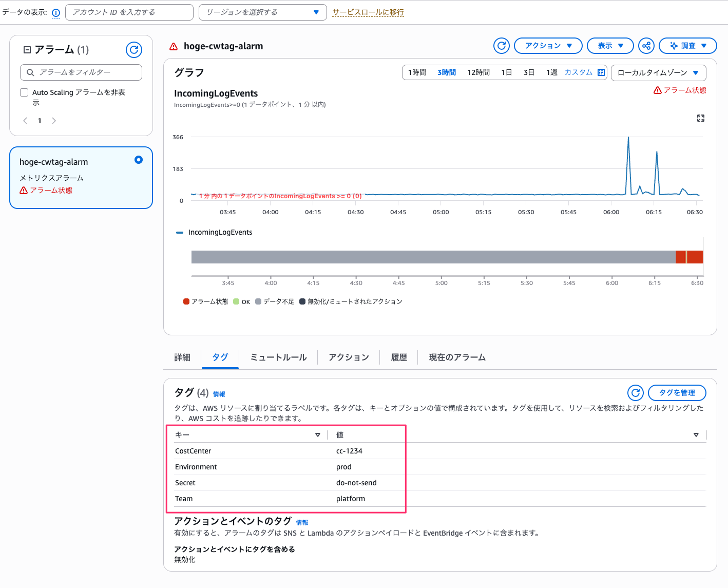Refresh the tags section
728x588 pixels.
click(x=636, y=393)
